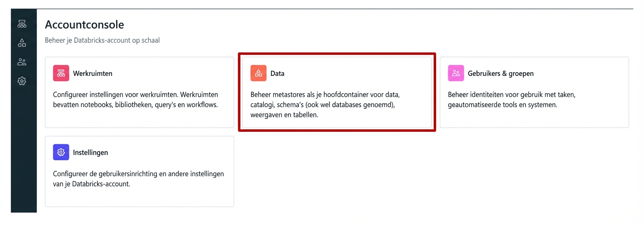
Task: Click the Accountconsole heading
Action: coord(84,24)
